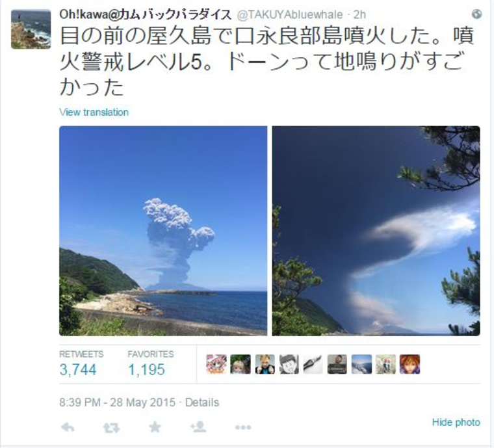Open the right dark ash cloud photo
Viewport: 494px width, 448px height.
376,231
